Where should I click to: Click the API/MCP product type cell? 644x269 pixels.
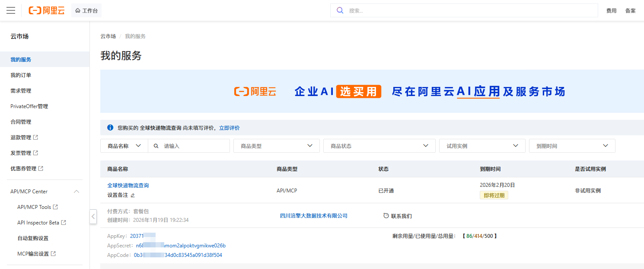tap(287, 191)
